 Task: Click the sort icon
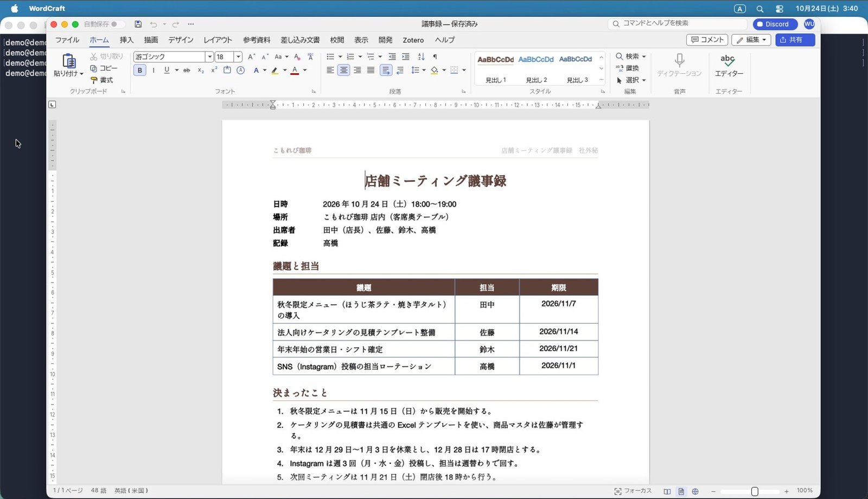pos(422,56)
